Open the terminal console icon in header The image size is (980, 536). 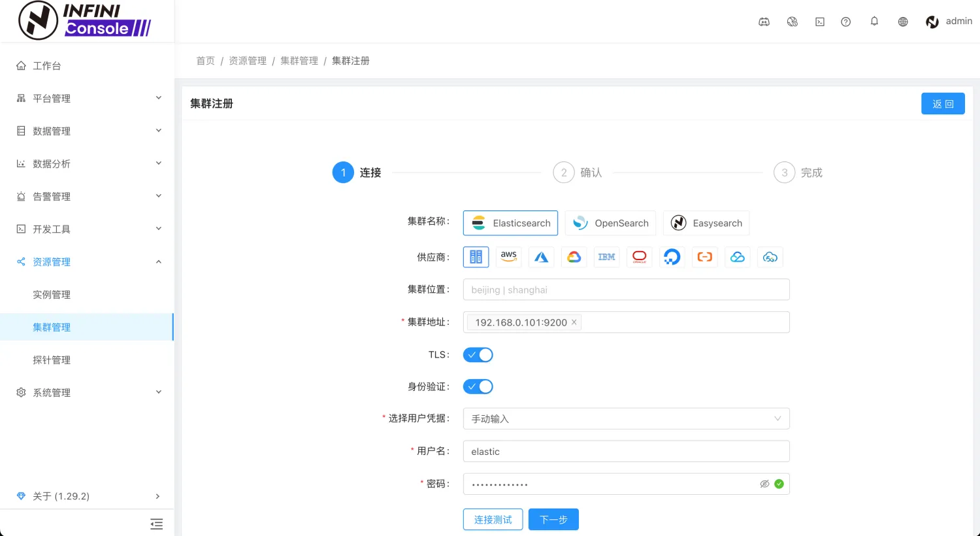coord(820,22)
